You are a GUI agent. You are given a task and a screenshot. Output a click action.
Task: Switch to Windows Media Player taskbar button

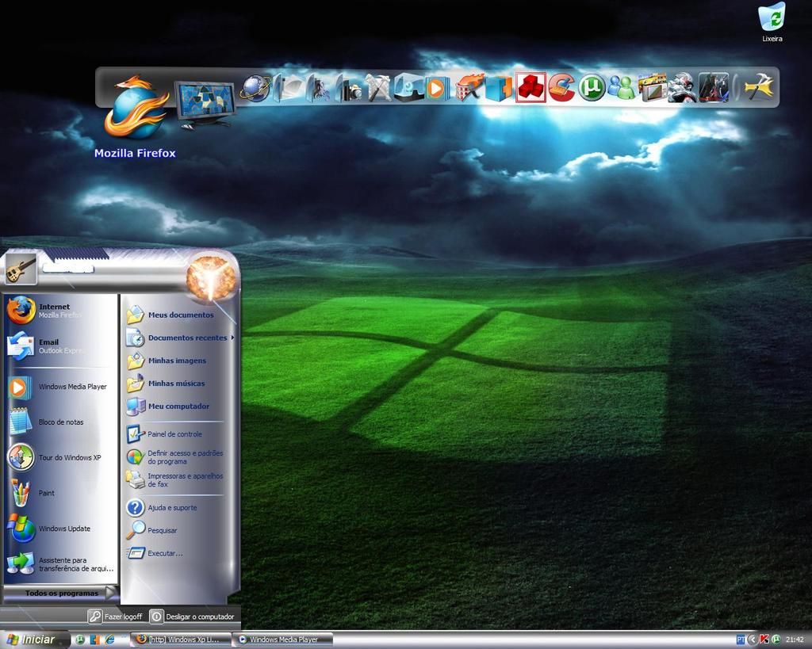click(283, 639)
